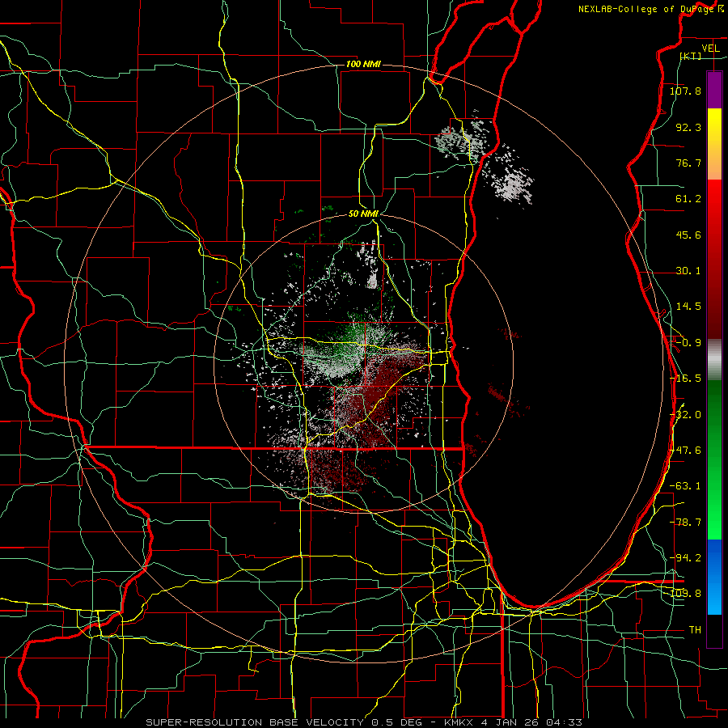728x728 pixels.
Task: Select the -78.7 legend value
Action: tap(685, 523)
